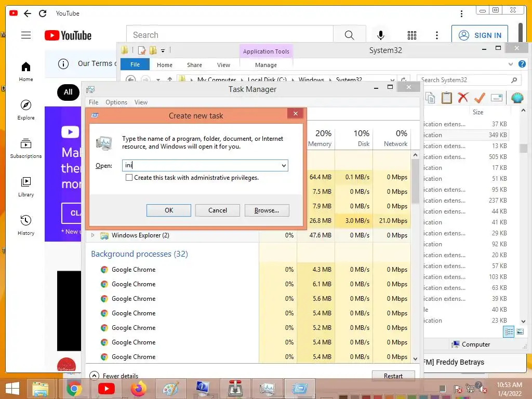This screenshot has width=532, height=399.
Task: Cancel the Create new task dialog
Action: pos(218,210)
